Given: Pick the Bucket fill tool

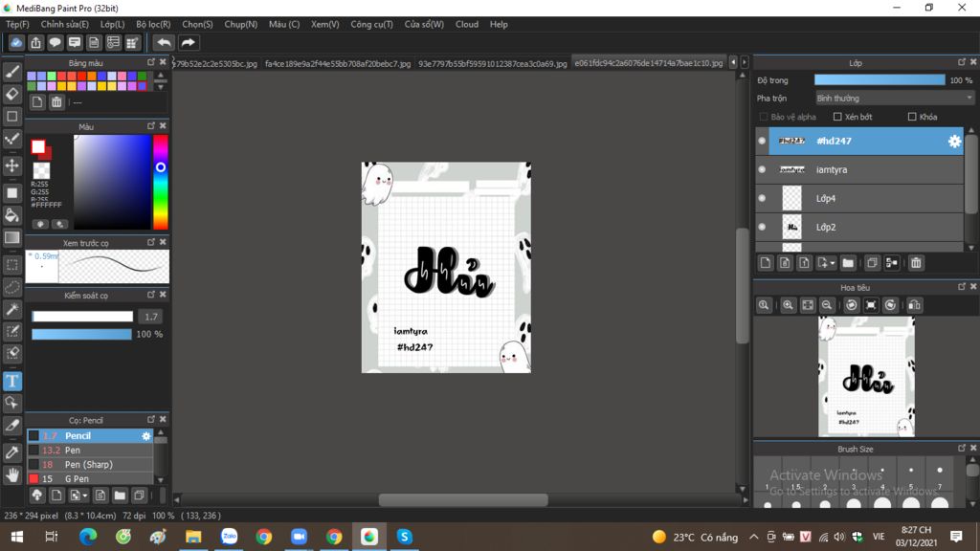Looking at the screenshot, I should click(11, 215).
